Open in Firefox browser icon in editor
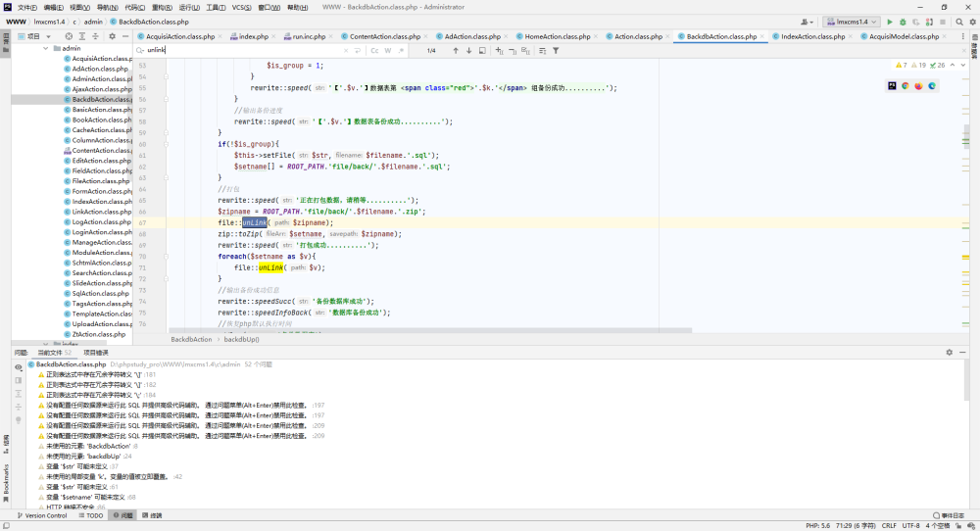This screenshot has height=531, width=980. coord(918,86)
